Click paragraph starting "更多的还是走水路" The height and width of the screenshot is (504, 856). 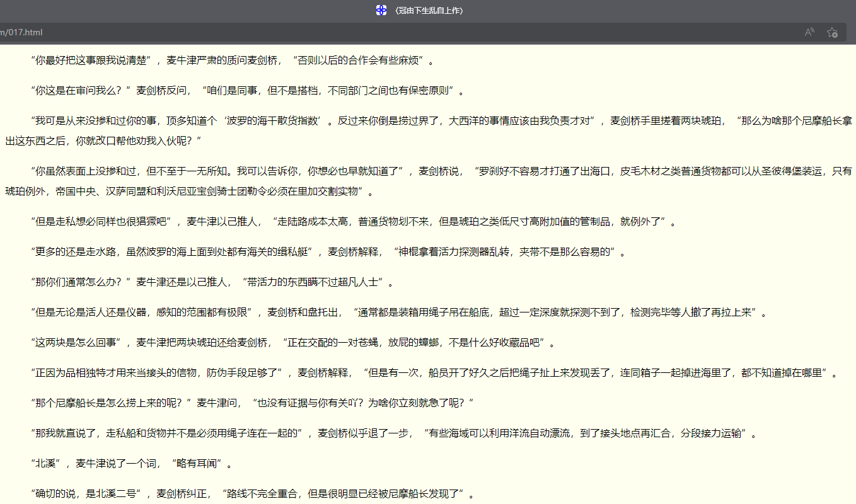[x=328, y=252]
